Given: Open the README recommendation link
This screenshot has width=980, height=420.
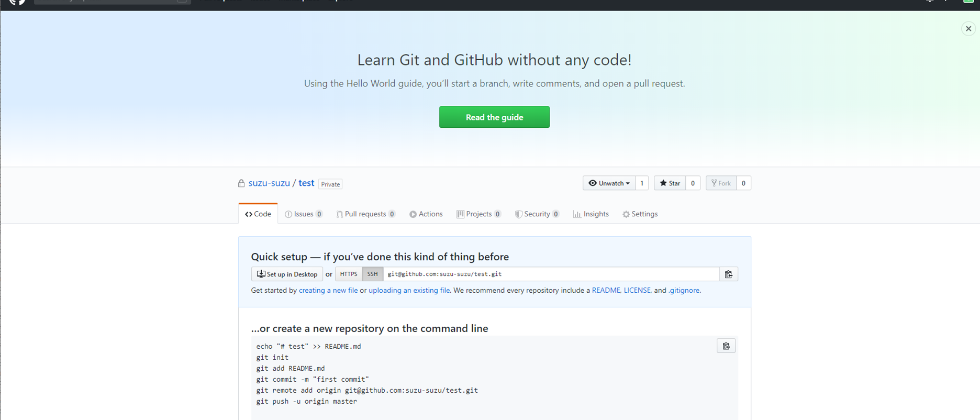Looking at the screenshot, I should click(x=606, y=290).
